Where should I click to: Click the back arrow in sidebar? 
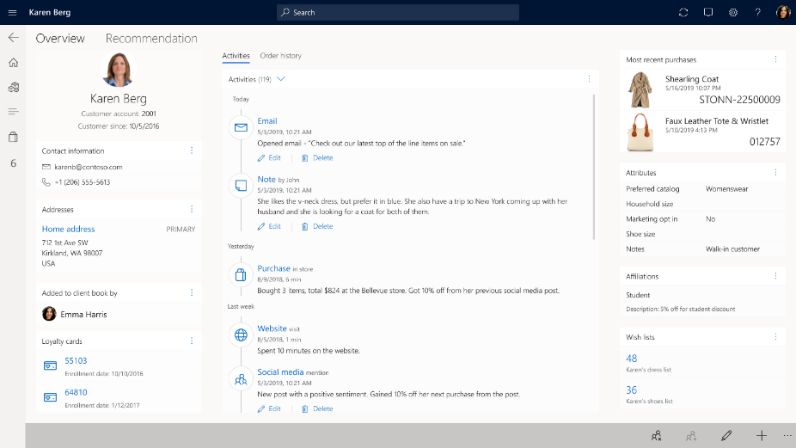point(13,38)
